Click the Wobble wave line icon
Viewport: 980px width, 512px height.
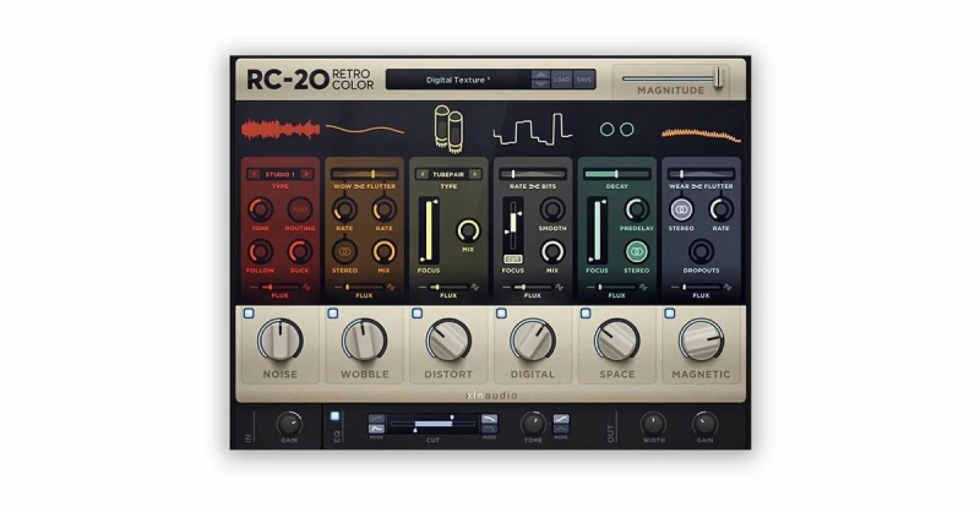point(364,129)
